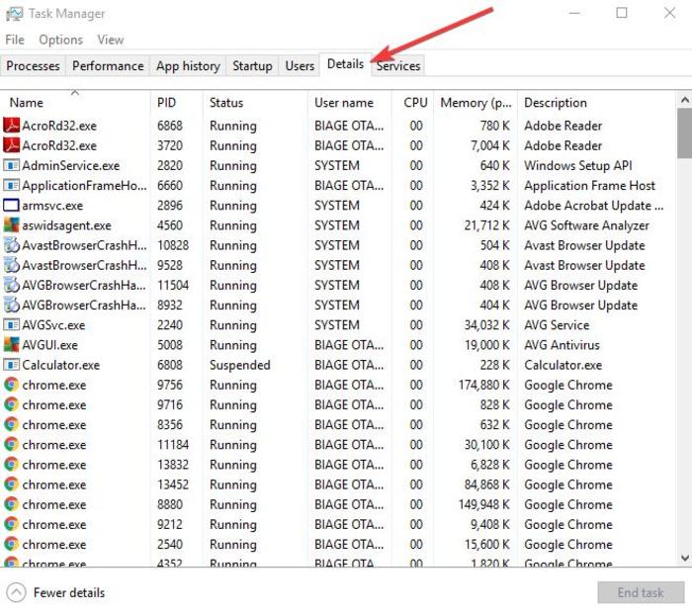Sort by the User name column header

click(350, 103)
